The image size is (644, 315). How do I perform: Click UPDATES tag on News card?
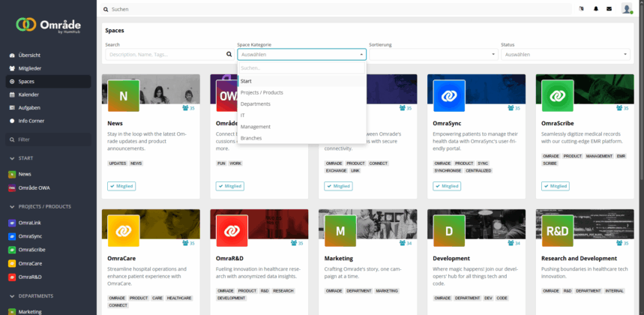pos(118,163)
